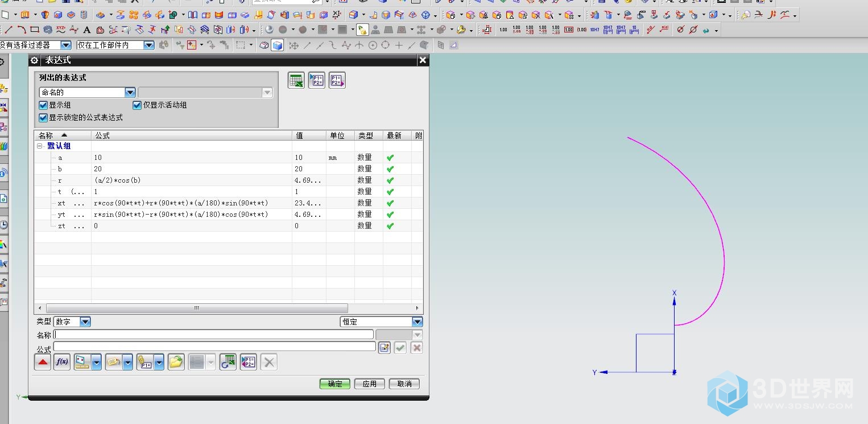Click the Measure distance button
The image size is (868, 424).
point(82,362)
